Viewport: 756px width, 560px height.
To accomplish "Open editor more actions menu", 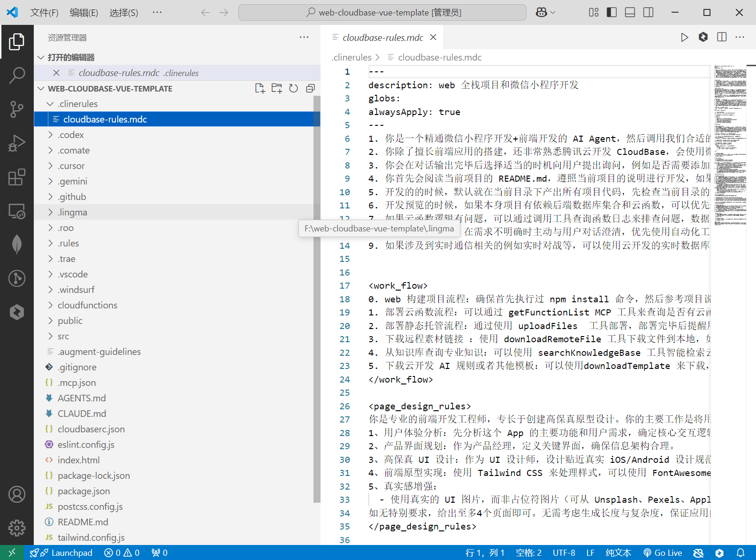I will 740,37.
